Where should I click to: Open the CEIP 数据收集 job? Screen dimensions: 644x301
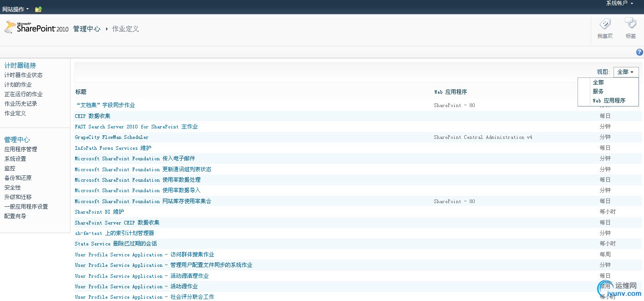tap(92, 116)
